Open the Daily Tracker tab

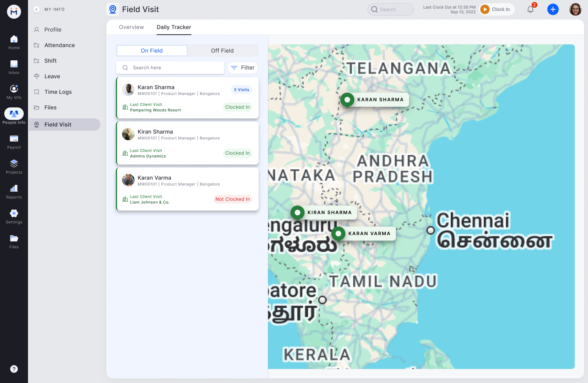click(x=174, y=27)
